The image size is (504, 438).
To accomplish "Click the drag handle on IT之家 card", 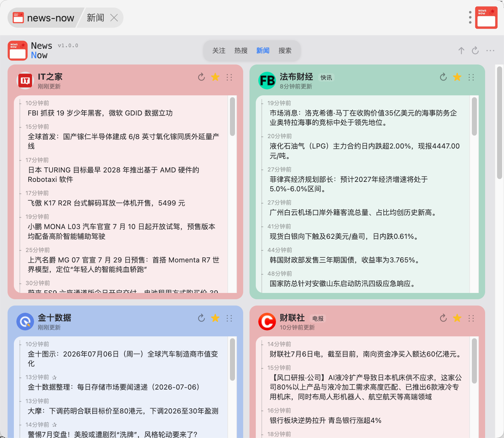I will coord(229,77).
